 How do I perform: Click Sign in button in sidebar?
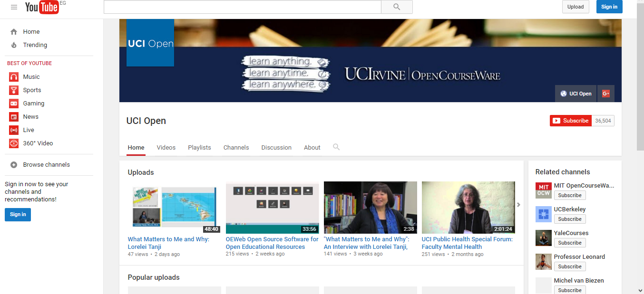(18, 214)
